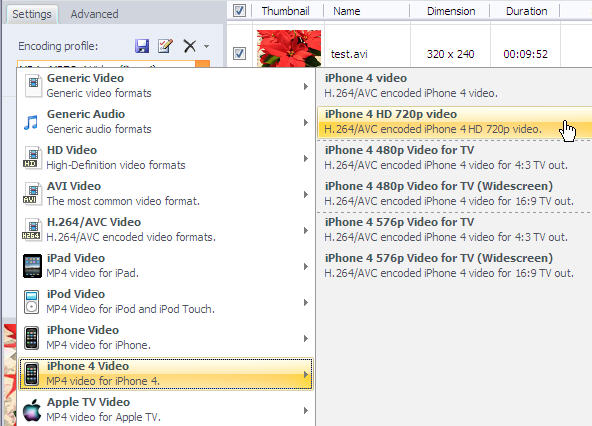
Task: Click the Apple TV logo icon
Action: click(x=32, y=410)
